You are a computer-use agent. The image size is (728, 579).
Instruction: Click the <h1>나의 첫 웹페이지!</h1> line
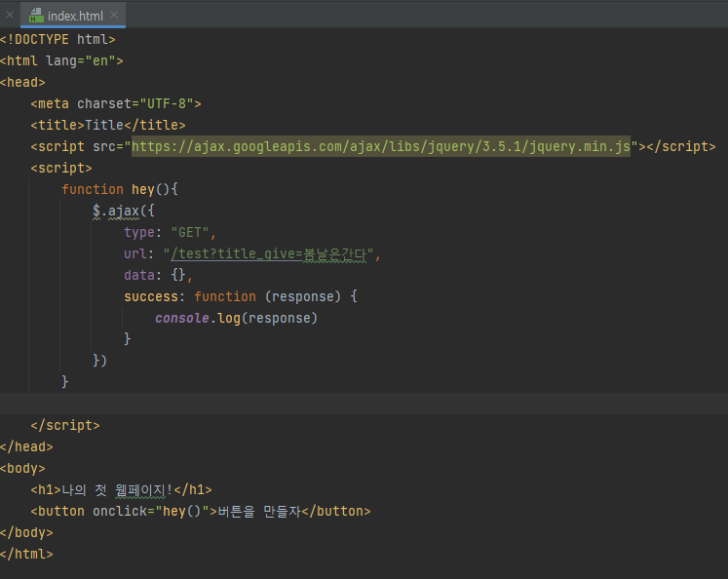point(121,490)
